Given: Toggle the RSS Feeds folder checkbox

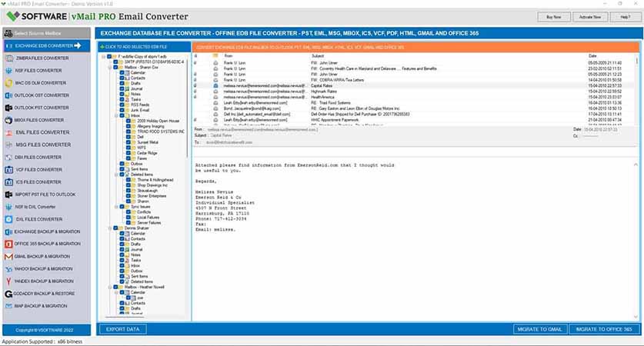Looking at the screenshot, I should click(122, 105).
